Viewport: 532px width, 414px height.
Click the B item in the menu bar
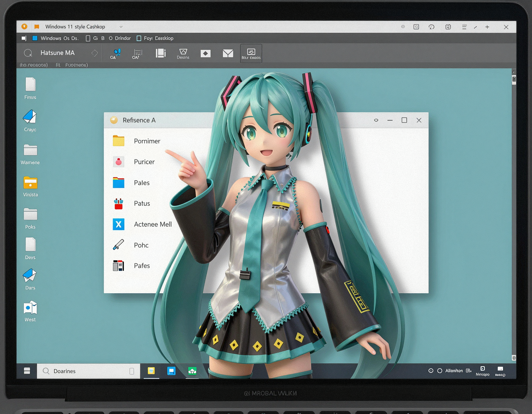point(103,38)
